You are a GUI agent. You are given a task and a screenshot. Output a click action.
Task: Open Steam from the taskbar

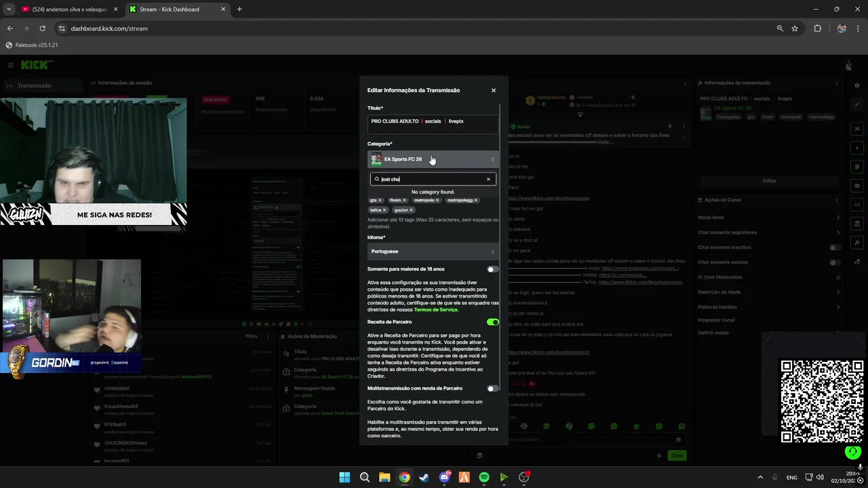tap(424, 477)
